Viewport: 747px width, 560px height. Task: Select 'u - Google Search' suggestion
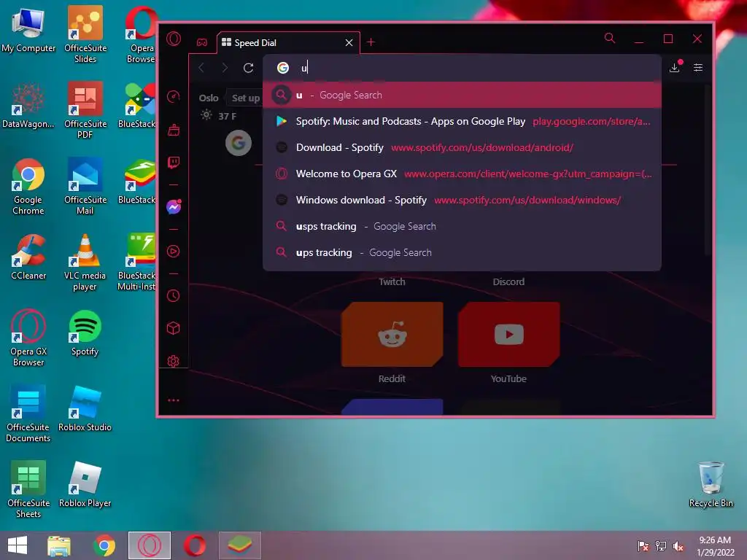(462, 95)
